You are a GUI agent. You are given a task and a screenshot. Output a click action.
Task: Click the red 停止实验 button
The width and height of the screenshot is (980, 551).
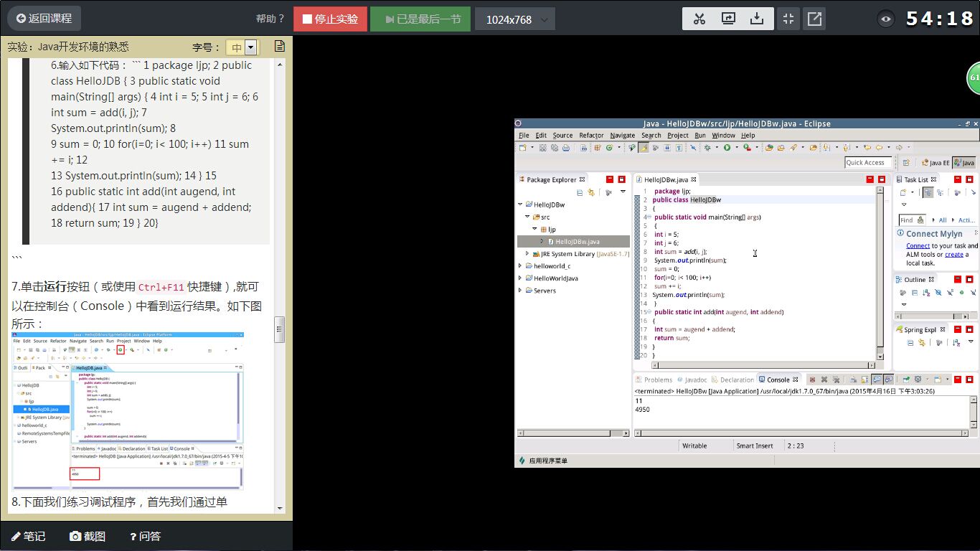(330, 19)
